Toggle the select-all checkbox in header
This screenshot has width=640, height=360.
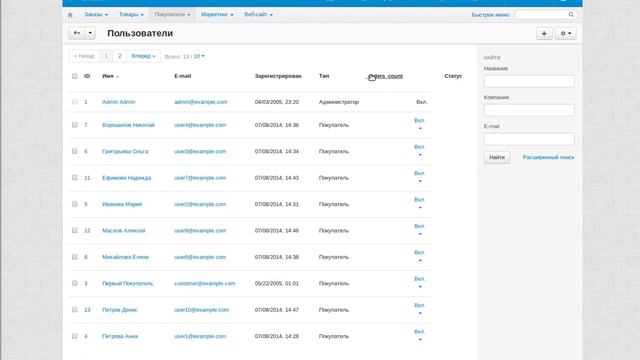coord(74,76)
